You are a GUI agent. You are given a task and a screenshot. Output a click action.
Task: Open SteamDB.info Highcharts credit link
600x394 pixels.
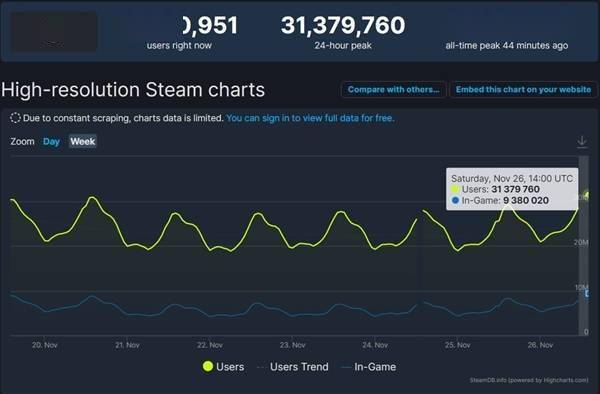pyautogui.click(x=529, y=380)
